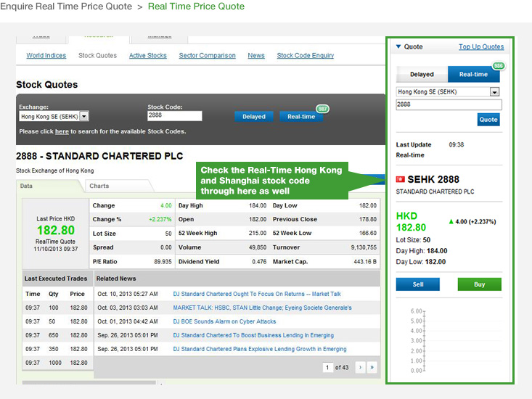Image resolution: width=532 pixels, height=399 pixels.
Task: Jump to last news page arrow
Action: click(372, 368)
